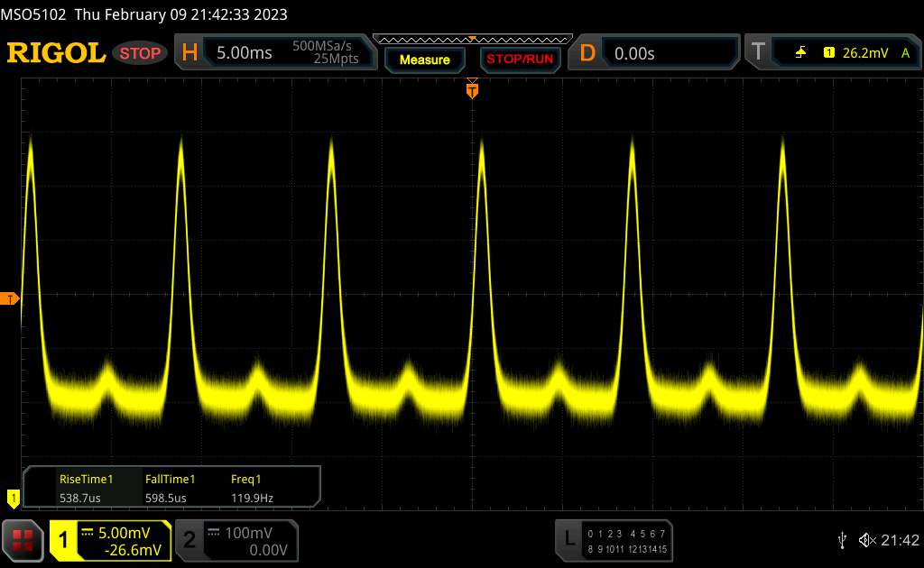
Task: Open the 5.00ms horizontal timebase setting
Action: [244, 53]
